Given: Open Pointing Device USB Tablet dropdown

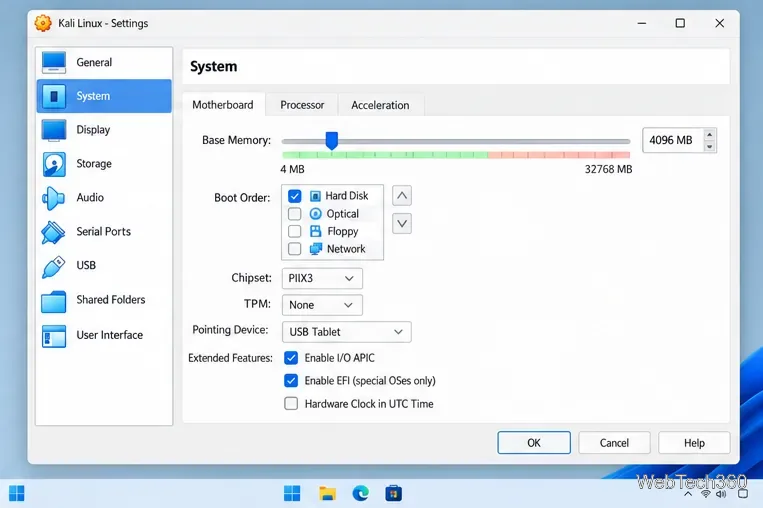Looking at the screenshot, I should click(346, 332).
